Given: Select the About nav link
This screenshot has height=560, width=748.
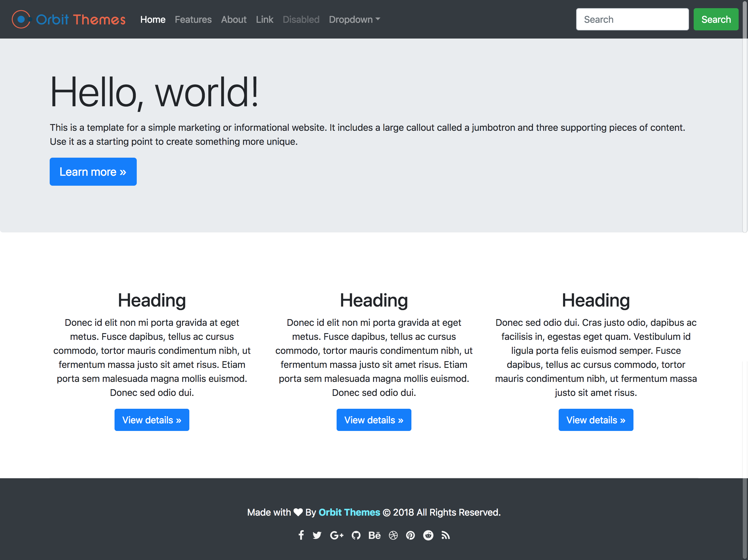Looking at the screenshot, I should (x=234, y=19).
